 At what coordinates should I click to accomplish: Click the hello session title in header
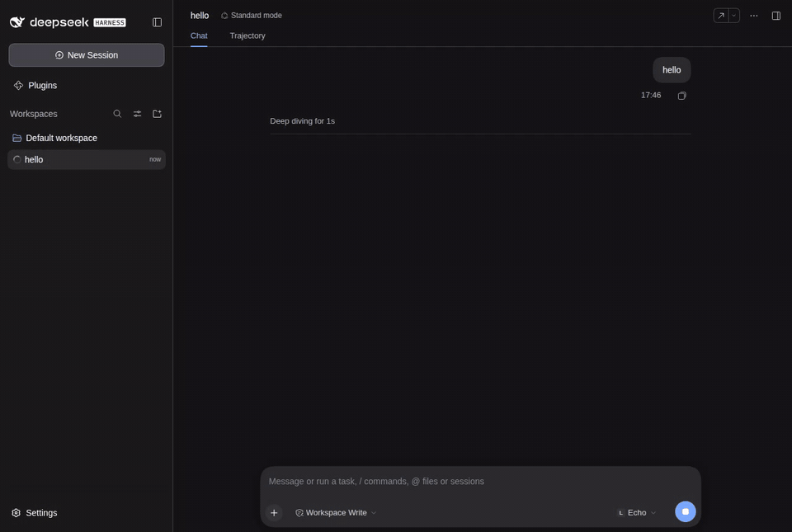click(200, 16)
